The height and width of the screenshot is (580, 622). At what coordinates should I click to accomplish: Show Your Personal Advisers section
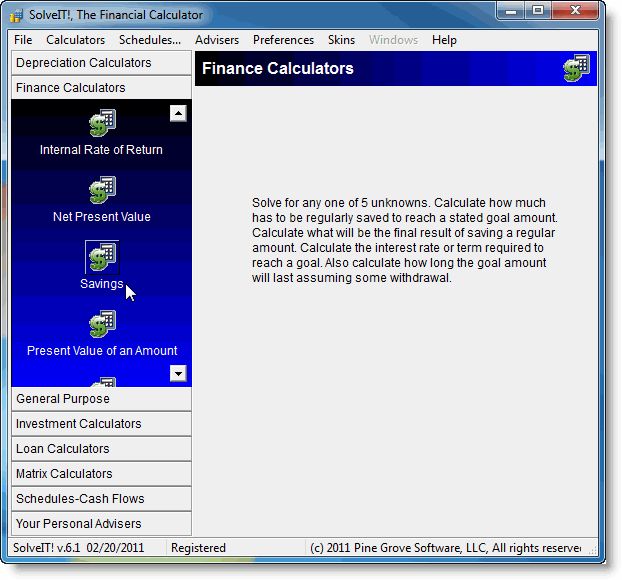tap(101, 524)
